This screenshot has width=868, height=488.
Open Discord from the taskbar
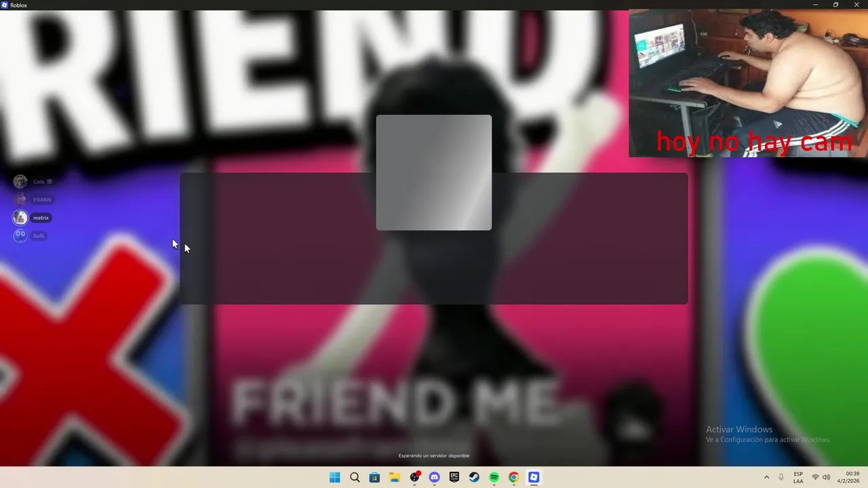(x=435, y=477)
